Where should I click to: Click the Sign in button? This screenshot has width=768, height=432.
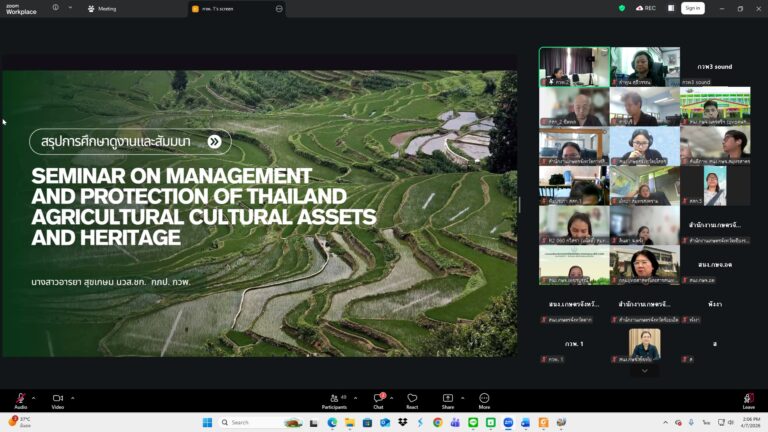(x=692, y=8)
